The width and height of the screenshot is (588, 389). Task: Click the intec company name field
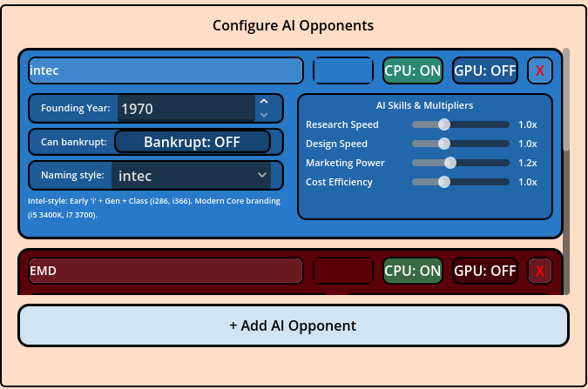click(166, 70)
